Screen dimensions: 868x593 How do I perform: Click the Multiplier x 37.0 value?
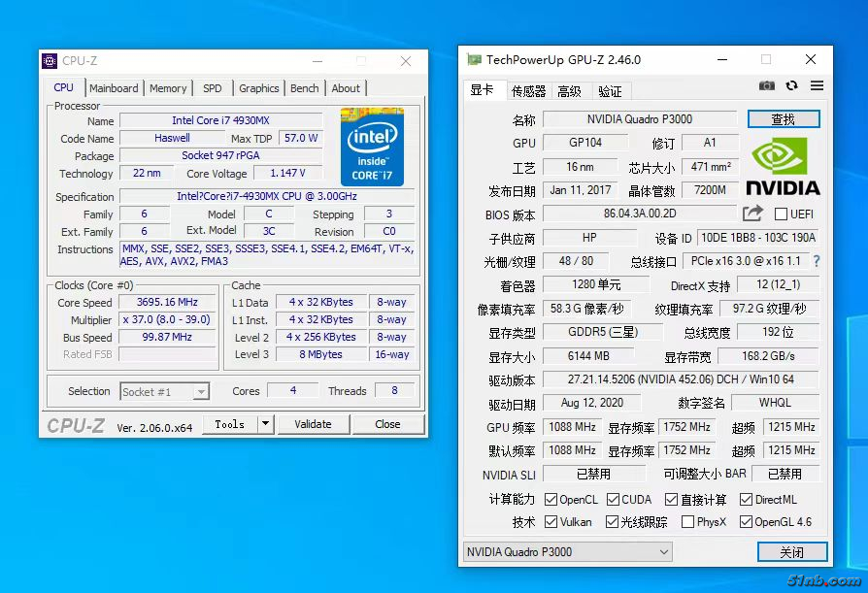[167, 319]
